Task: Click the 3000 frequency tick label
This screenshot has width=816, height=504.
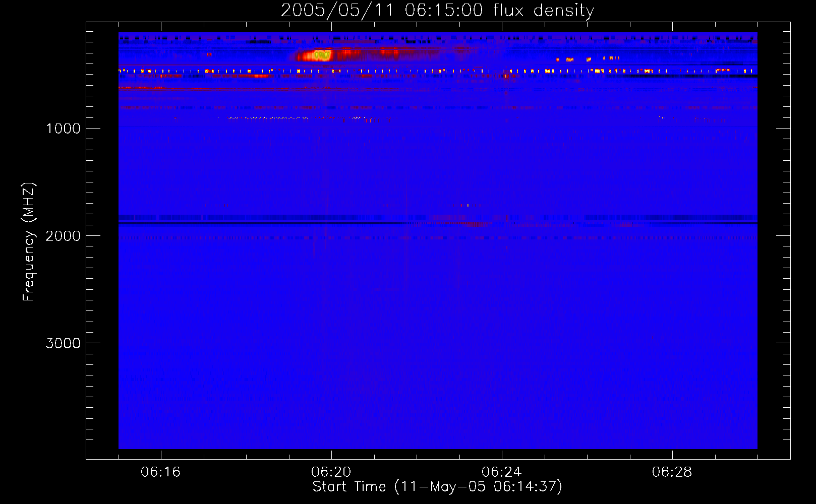Action: 63,343
